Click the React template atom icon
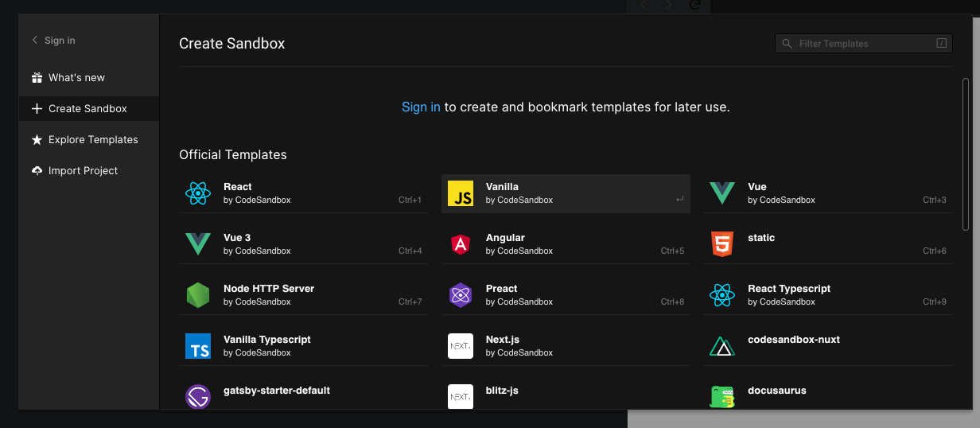Image resolution: width=980 pixels, height=428 pixels. (198, 193)
